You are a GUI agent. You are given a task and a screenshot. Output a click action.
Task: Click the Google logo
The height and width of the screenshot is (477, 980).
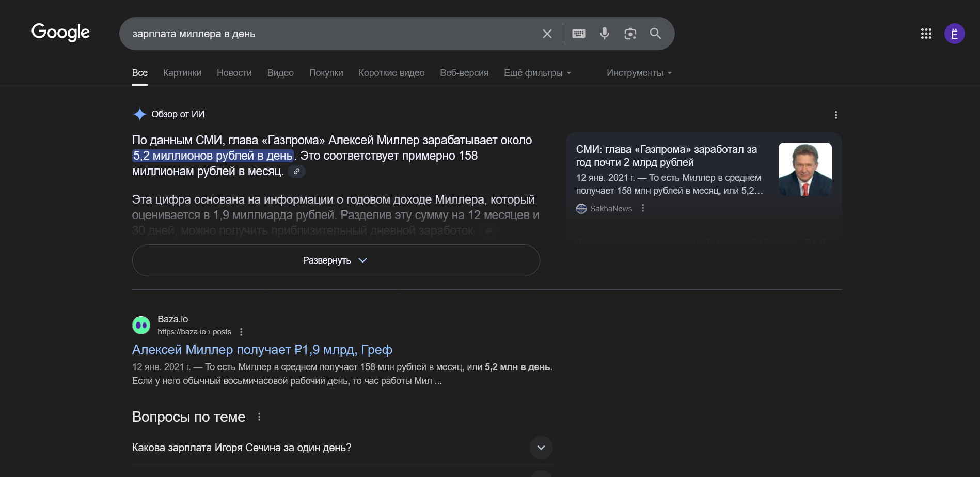coord(60,33)
